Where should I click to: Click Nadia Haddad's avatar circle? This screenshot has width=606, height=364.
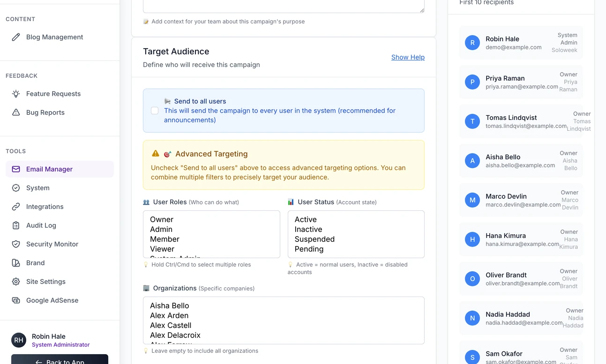pyautogui.click(x=472, y=318)
